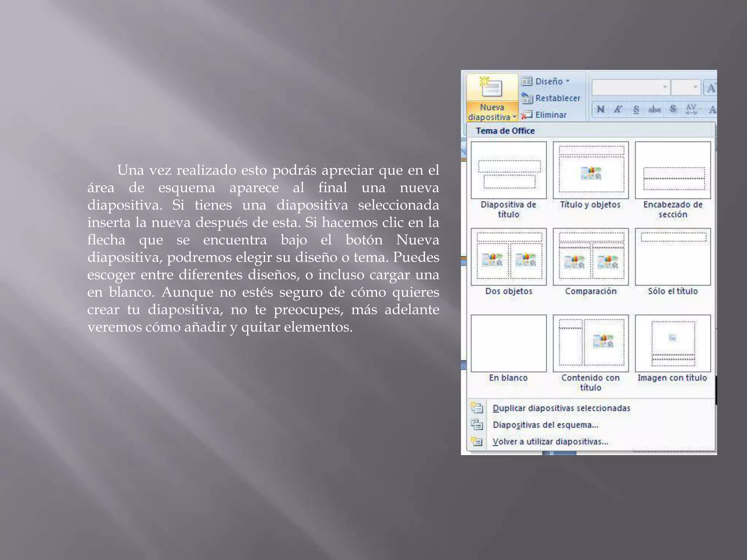Select the Diapositiva de título layout
The height and width of the screenshot is (560, 747).
click(x=508, y=170)
